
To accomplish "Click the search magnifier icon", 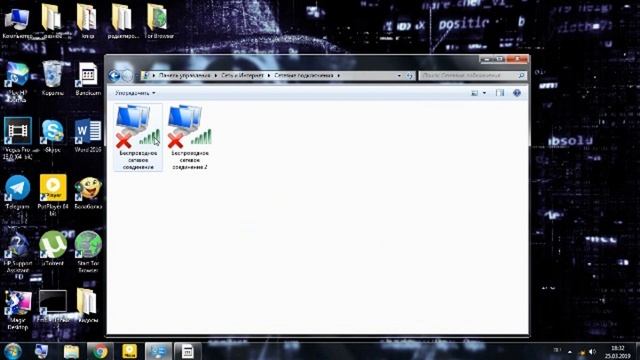I will (x=521, y=76).
